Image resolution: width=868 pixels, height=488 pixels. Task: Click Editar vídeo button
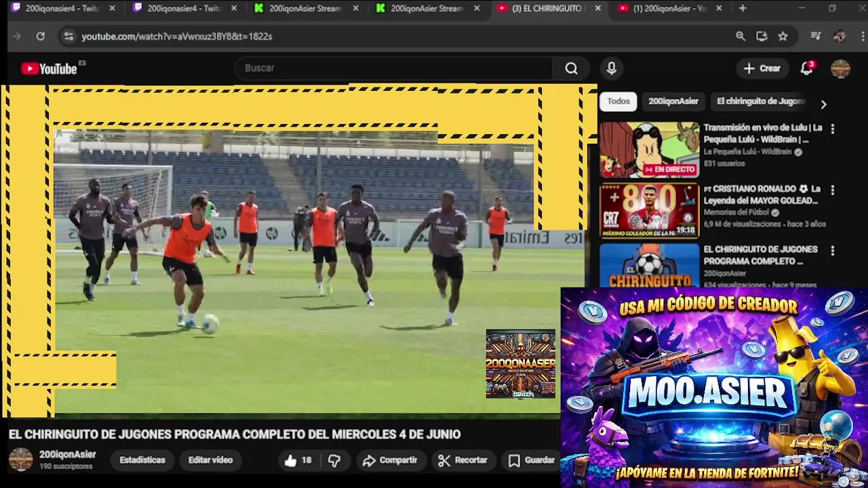(210, 460)
